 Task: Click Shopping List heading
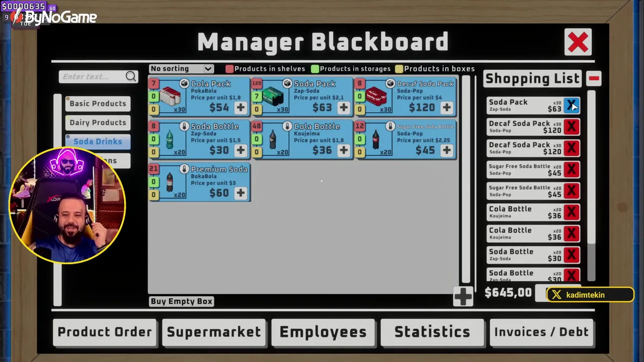pos(532,78)
